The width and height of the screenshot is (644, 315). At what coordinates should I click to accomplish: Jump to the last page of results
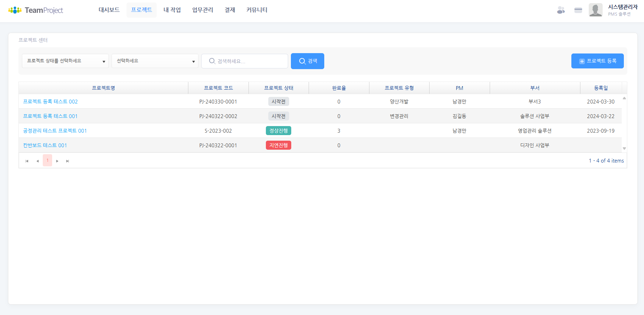point(68,161)
